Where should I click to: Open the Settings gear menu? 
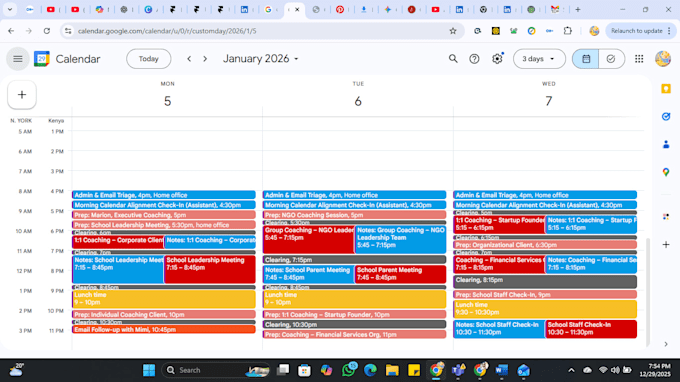(497, 59)
